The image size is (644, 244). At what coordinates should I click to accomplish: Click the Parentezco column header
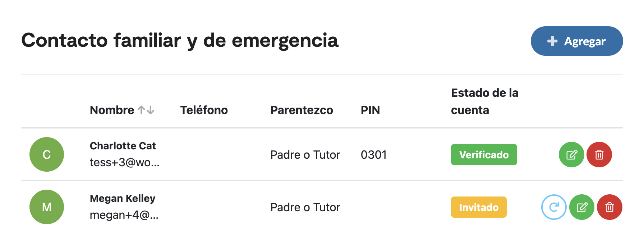302,110
